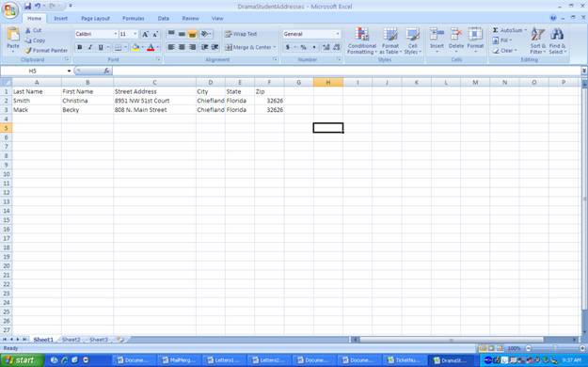Screen dimensions: 588x367
Task: Open the Calibri font name dropdown
Action: [115, 34]
